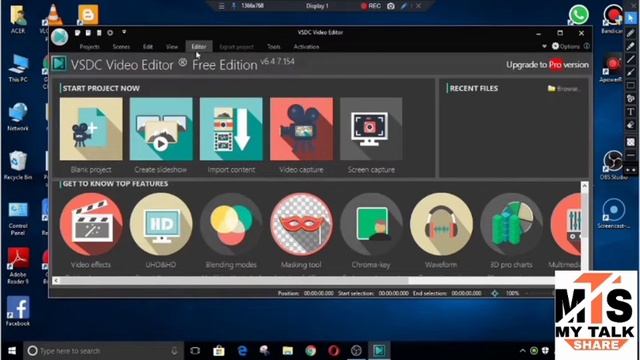Open the Tools menu tab
The height and width of the screenshot is (360, 640).
tap(273, 47)
